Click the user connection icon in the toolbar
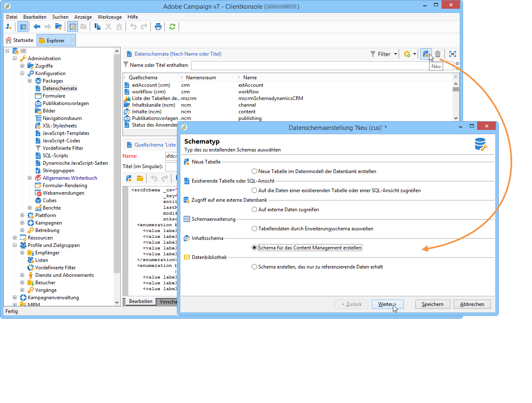Viewport: 532px width, 403px height. click(9, 27)
